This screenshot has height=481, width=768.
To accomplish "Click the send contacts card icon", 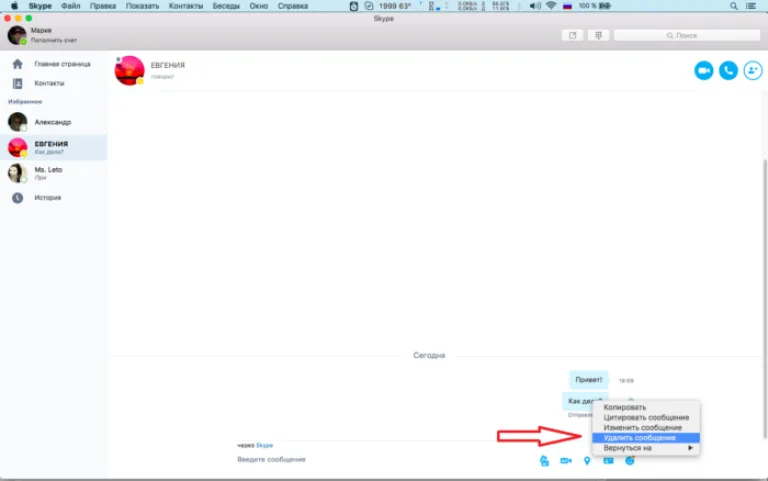I will pyautogui.click(x=608, y=461).
